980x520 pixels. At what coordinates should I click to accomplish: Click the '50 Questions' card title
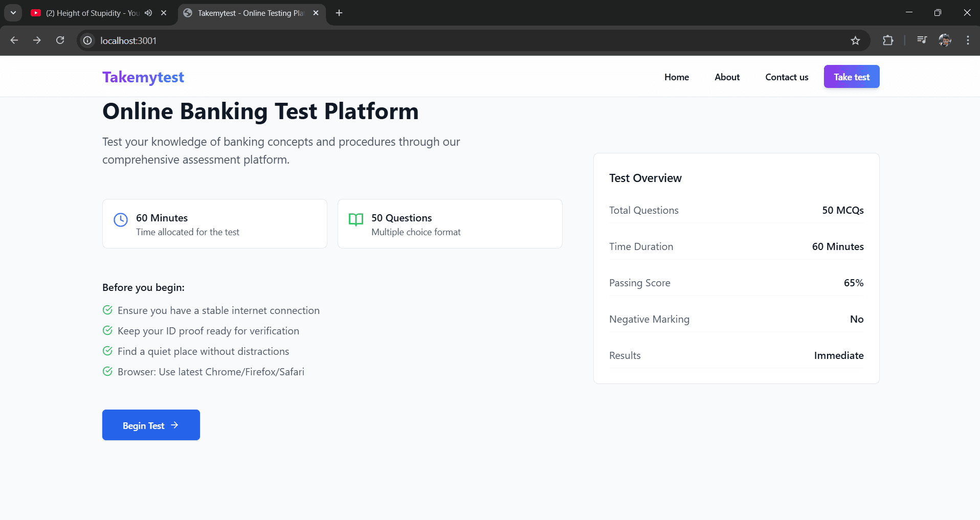402,218
